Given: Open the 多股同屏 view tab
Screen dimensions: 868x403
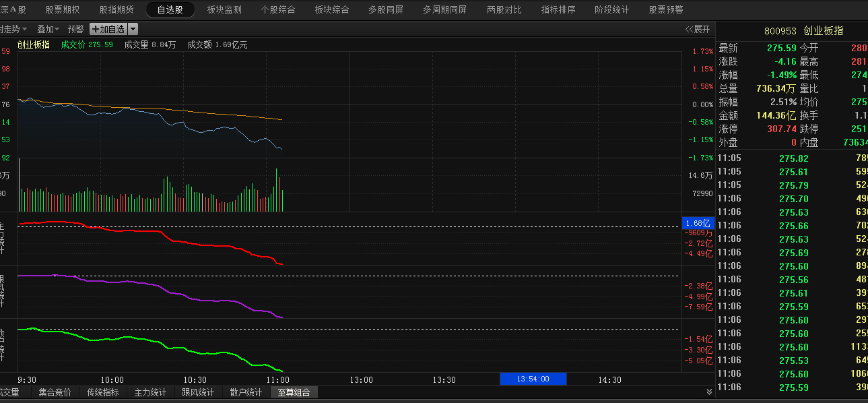Looking at the screenshot, I should pyautogui.click(x=386, y=9).
